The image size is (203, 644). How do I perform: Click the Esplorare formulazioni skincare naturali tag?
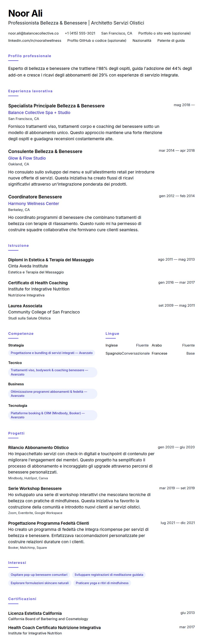(x=40, y=583)
